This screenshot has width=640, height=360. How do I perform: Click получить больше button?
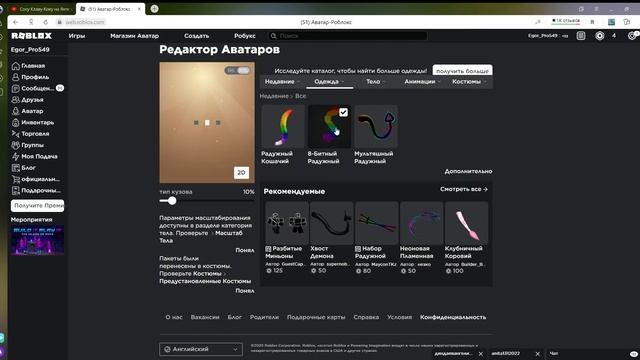click(x=462, y=71)
